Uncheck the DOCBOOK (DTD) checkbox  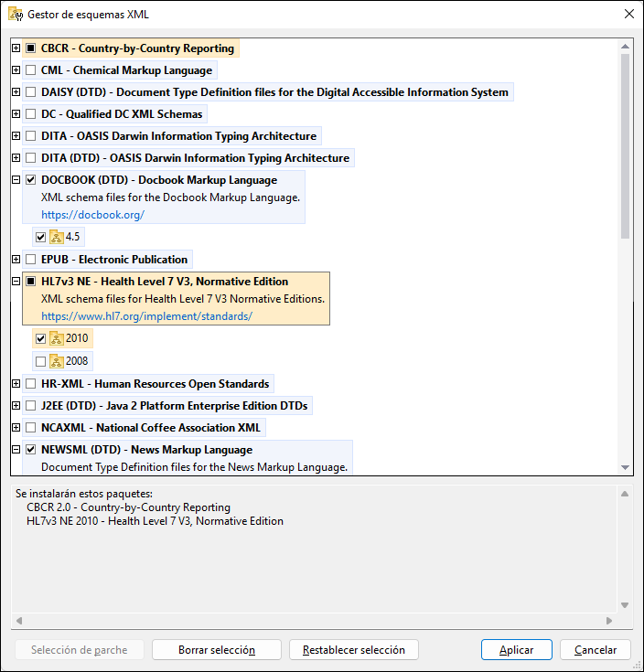31,180
